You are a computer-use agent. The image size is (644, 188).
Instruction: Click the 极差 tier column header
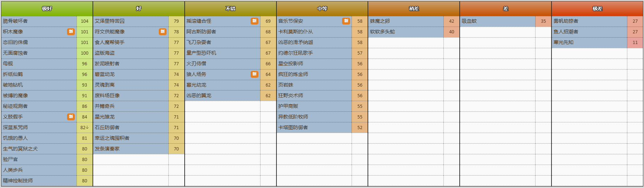[x=597, y=9]
